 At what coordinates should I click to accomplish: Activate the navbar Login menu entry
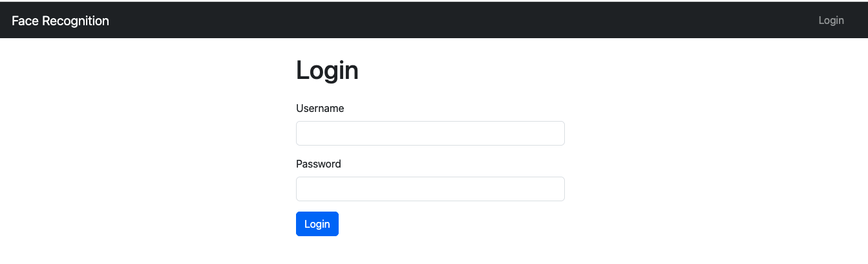[831, 20]
